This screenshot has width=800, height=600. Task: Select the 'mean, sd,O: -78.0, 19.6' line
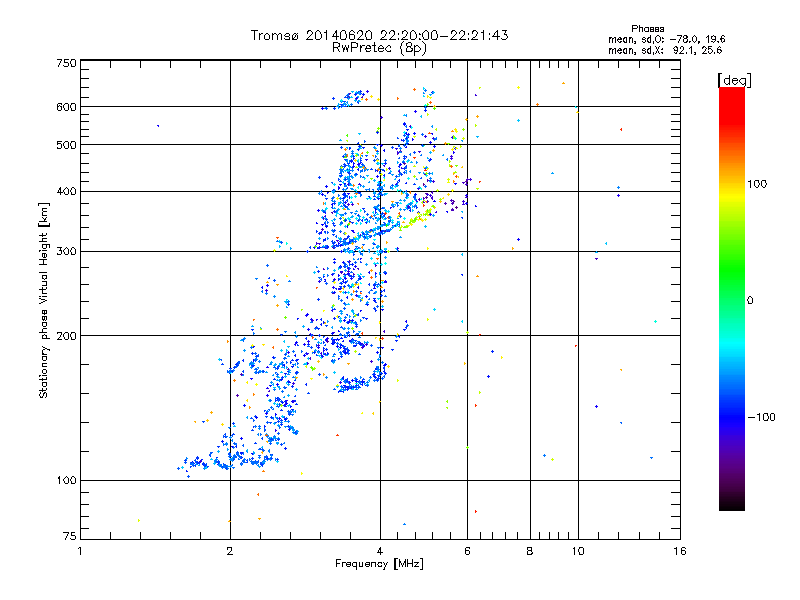coord(666,39)
